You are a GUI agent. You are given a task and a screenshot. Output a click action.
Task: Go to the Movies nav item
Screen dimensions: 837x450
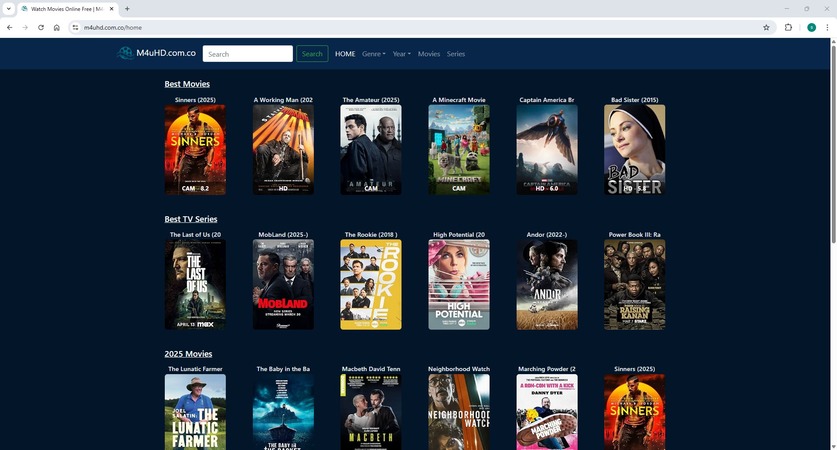coord(429,54)
